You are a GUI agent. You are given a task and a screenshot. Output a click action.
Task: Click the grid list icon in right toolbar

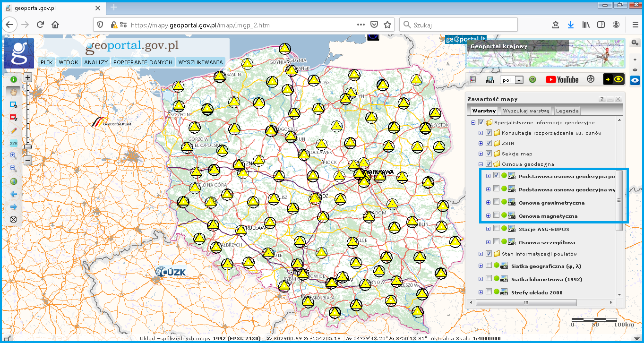point(473,80)
